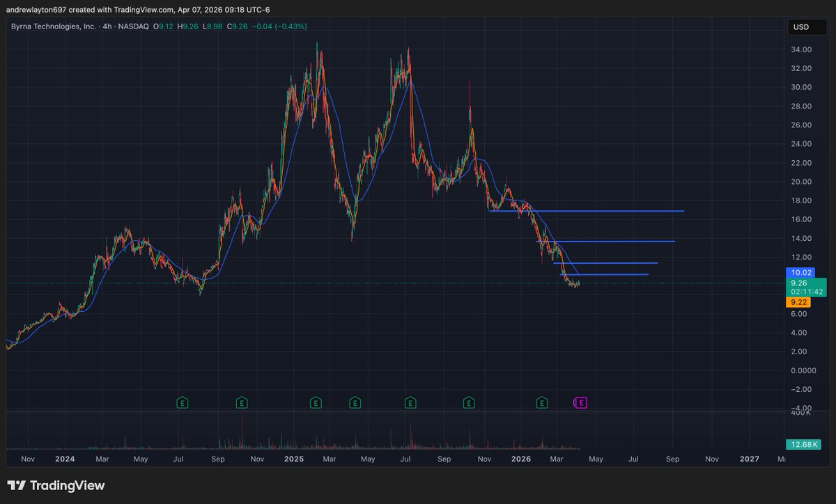Screen dimensions: 836x504
Task: Click the green 9.26 last price label
Action: pyautogui.click(x=798, y=283)
